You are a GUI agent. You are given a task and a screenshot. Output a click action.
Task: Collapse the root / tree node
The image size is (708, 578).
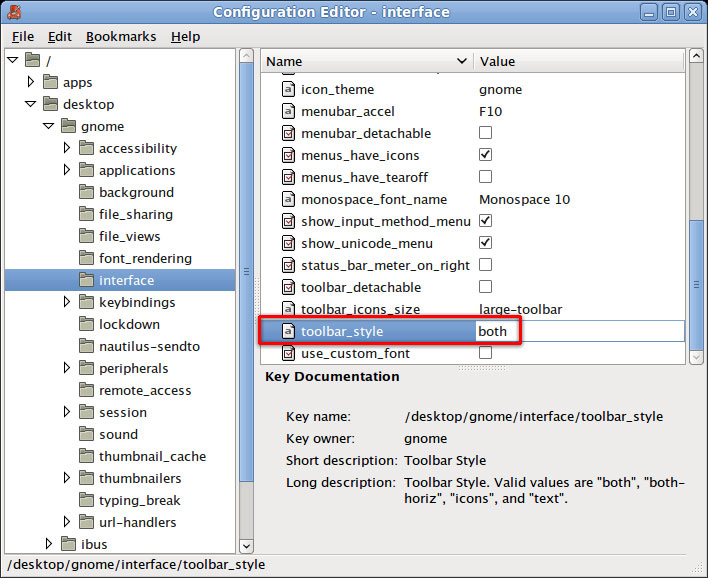click(13, 59)
